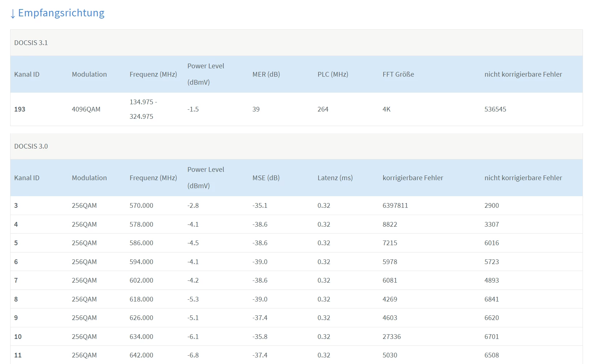
Task: Select the DOCSIS 3.0 section header
Action: point(31,146)
